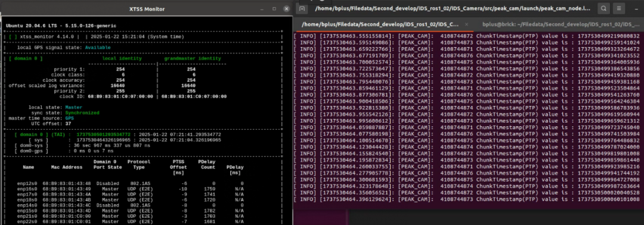Click the priority 1 label
The height and width of the screenshot is (225, 644).
point(70,69)
